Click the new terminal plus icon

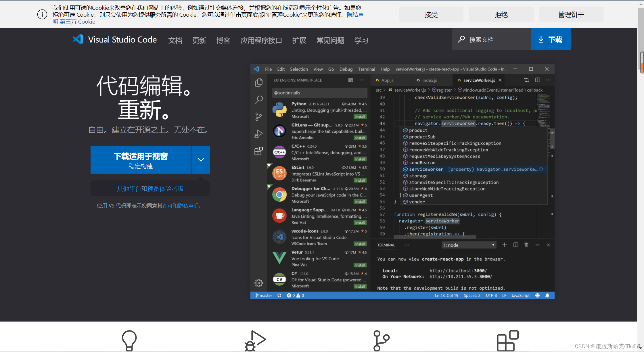click(x=505, y=245)
